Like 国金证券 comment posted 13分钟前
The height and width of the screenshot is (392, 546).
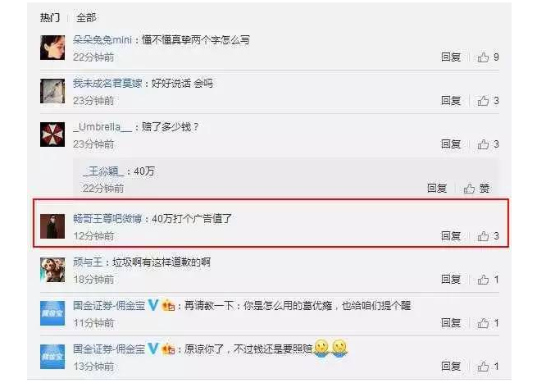488,367
